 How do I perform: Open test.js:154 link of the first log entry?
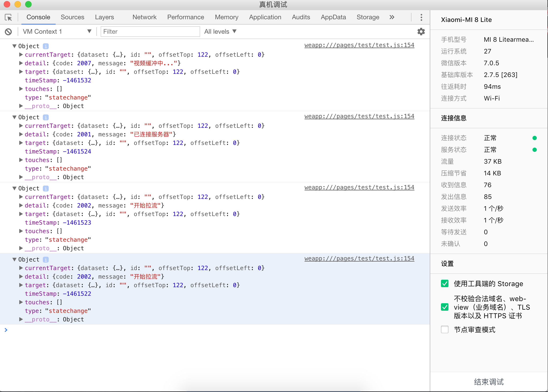click(x=359, y=45)
